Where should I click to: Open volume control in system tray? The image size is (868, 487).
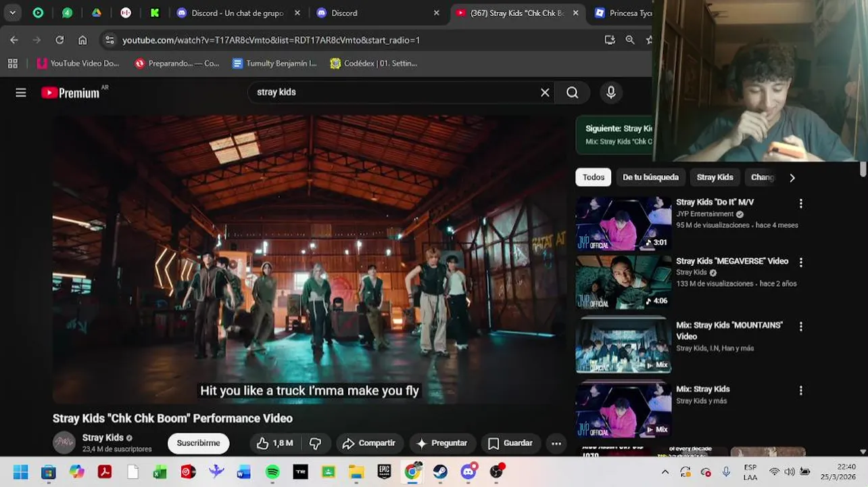(x=790, y=472)
